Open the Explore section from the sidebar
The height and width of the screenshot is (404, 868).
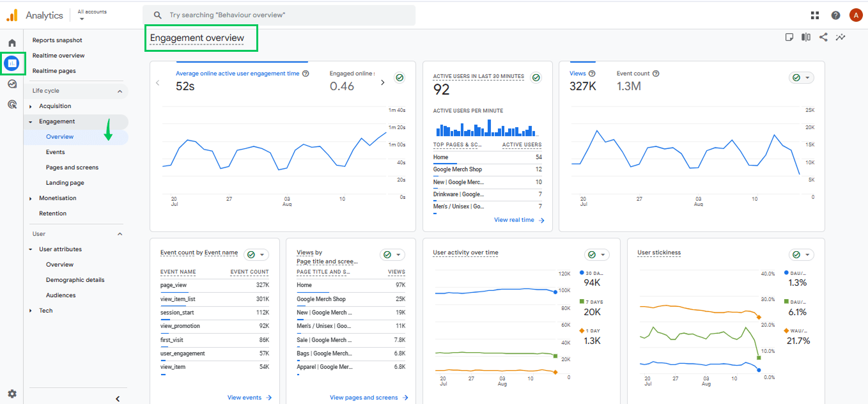click(12, 84)
